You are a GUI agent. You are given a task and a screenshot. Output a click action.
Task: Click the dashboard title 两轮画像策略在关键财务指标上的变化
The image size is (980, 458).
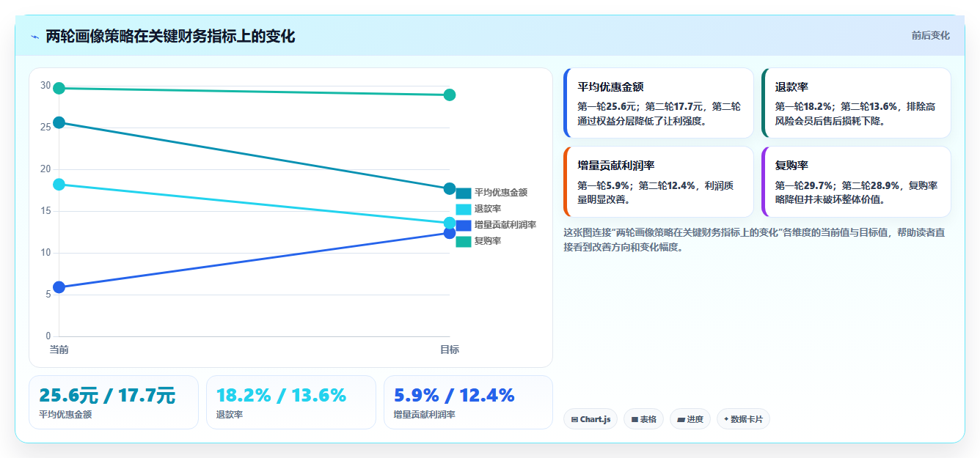170,36
